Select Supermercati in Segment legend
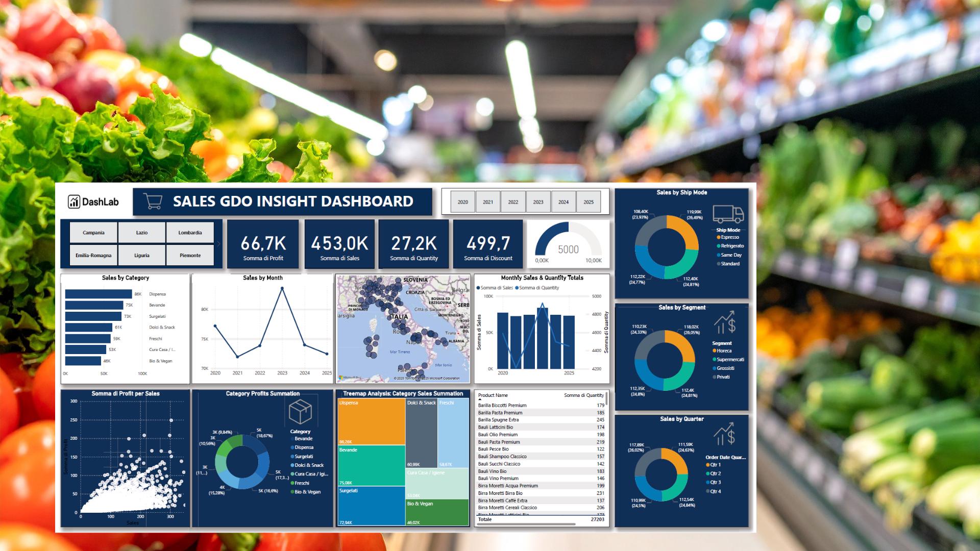 coord(728,360)
